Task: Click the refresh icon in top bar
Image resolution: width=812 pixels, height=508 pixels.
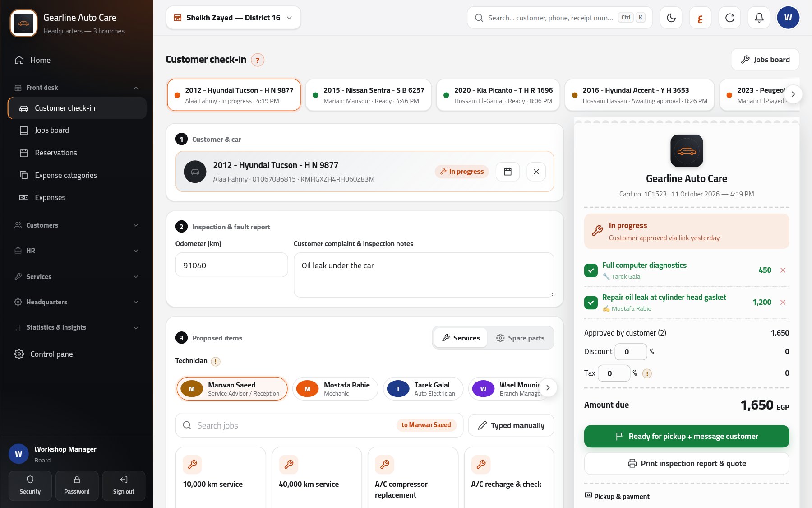Action: (x=729, y=18)
